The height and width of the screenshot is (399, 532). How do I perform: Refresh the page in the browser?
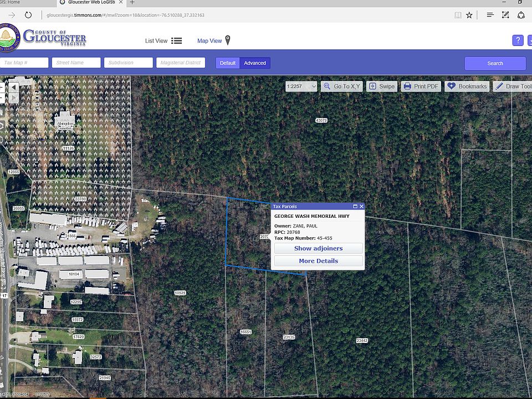tap(28, 15)
